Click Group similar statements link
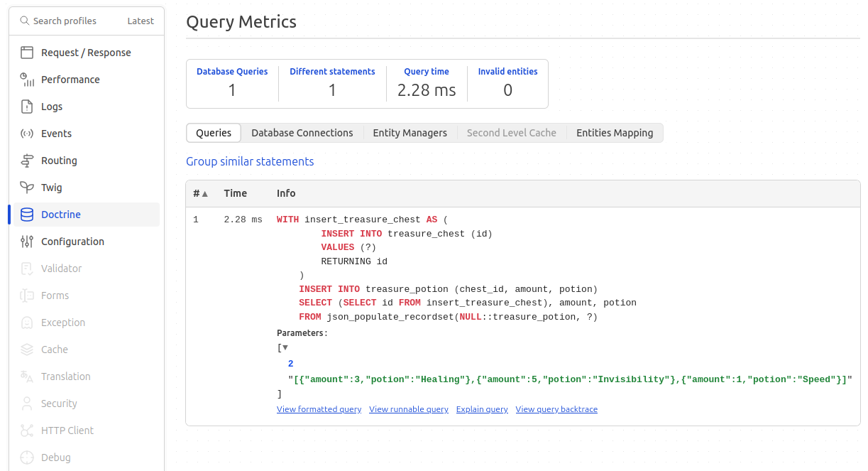Viewport: 868px width, 471px height. [250, 161]
